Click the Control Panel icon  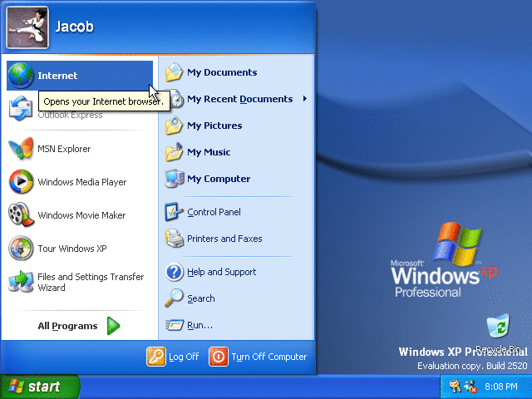point(174,212)
